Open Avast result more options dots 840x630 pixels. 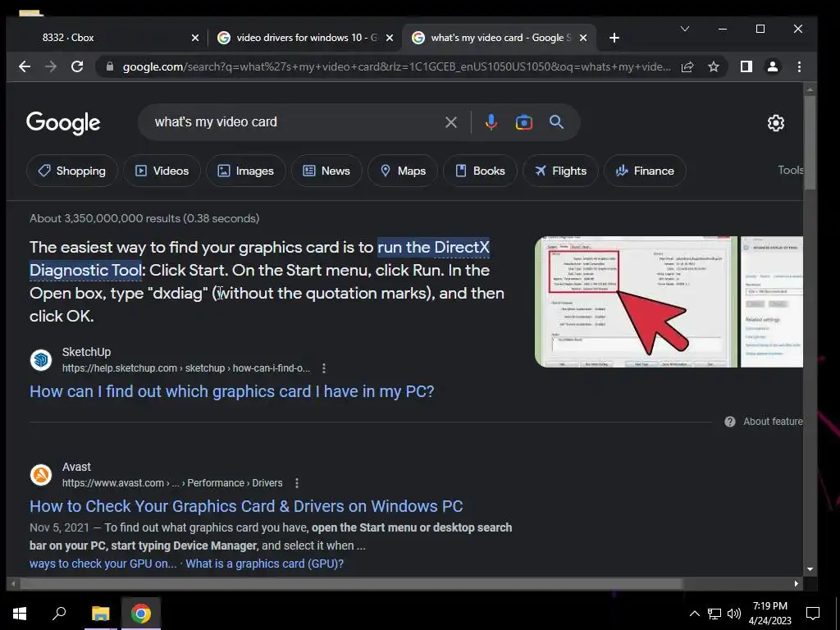[297, 483]
